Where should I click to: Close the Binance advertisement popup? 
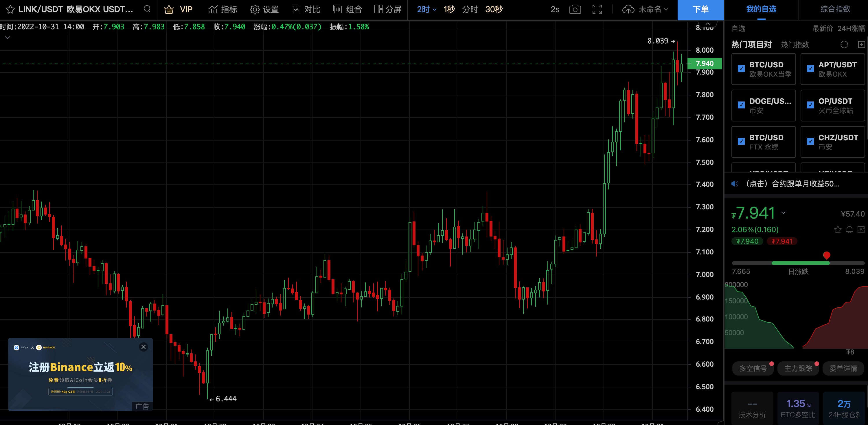pyautogui.click(x=144, y=347)
